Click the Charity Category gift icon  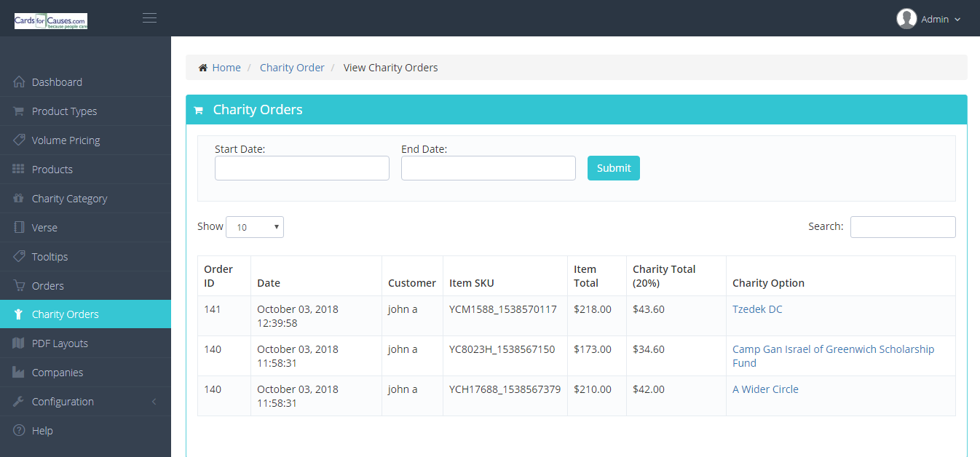click(x=19, y=198)
